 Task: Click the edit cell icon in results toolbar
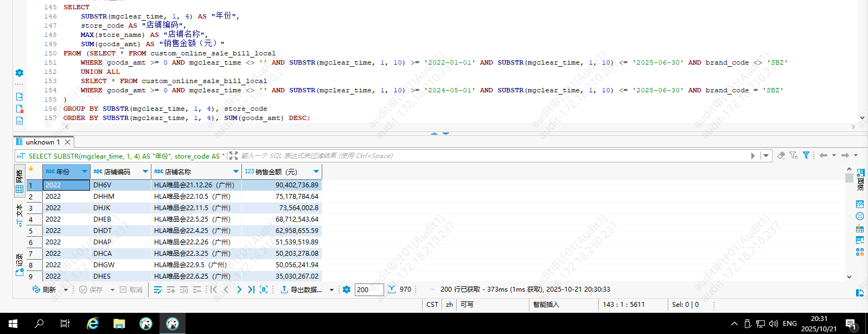(158, 289)
